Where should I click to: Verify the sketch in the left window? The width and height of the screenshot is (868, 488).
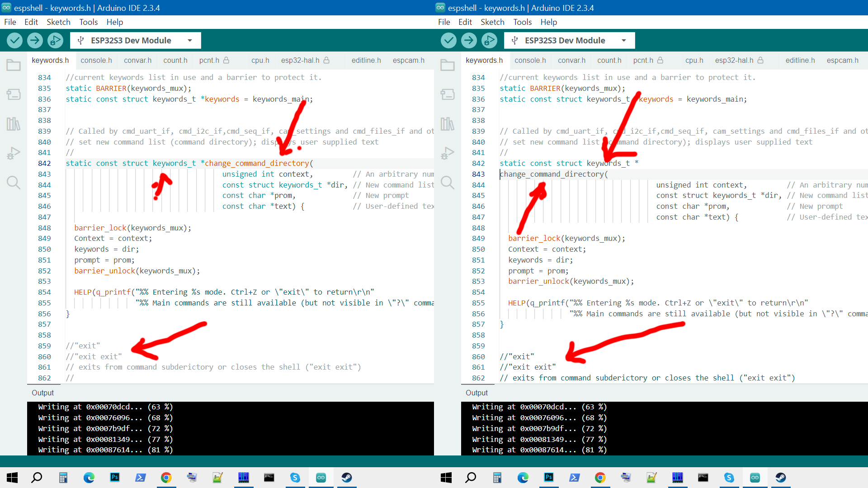click(14, 40)
